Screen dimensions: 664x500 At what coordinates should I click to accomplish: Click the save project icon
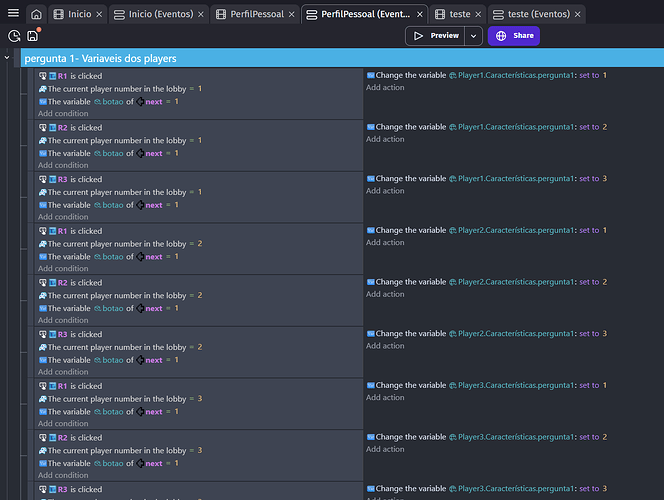pyautogui.click(x=33, y=36)
